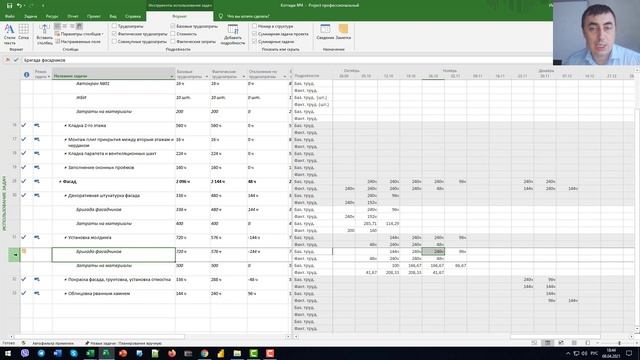Click the blue info indicator column header
This screenshot has width=640, height=360.
click(x=27, y=75)
